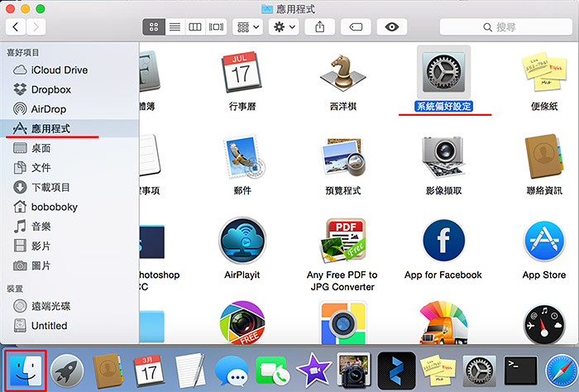Switch to icon view
Screen dimensions: 579x392
pyautogui.click(x=154, y=26)
